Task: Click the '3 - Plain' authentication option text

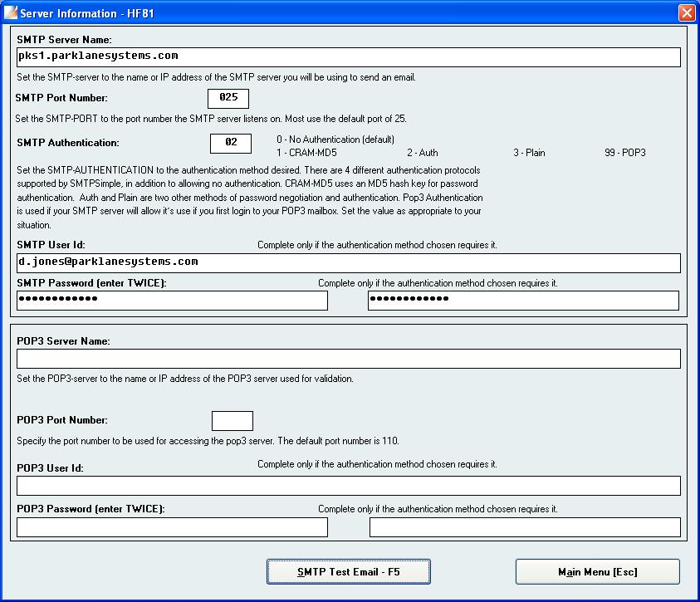Action: 529,154
